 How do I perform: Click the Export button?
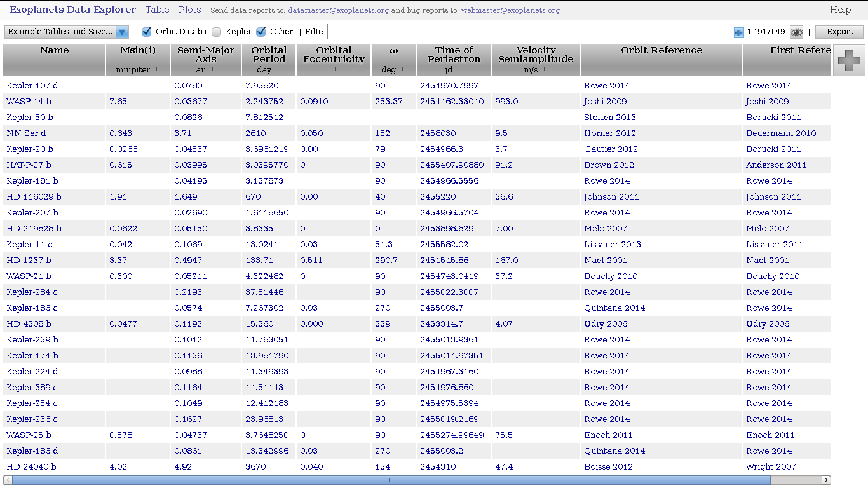pos(839,32)
